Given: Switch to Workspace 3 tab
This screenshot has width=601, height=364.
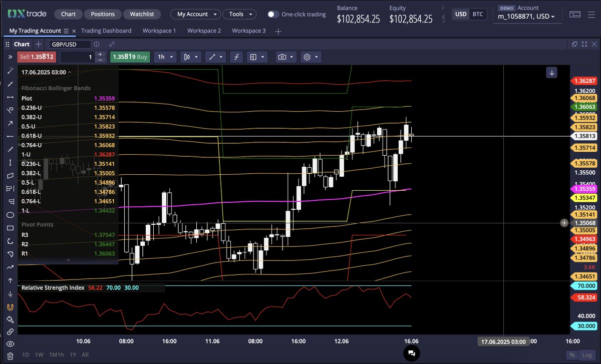Looking at the screenshot, I should pos(249,31).
